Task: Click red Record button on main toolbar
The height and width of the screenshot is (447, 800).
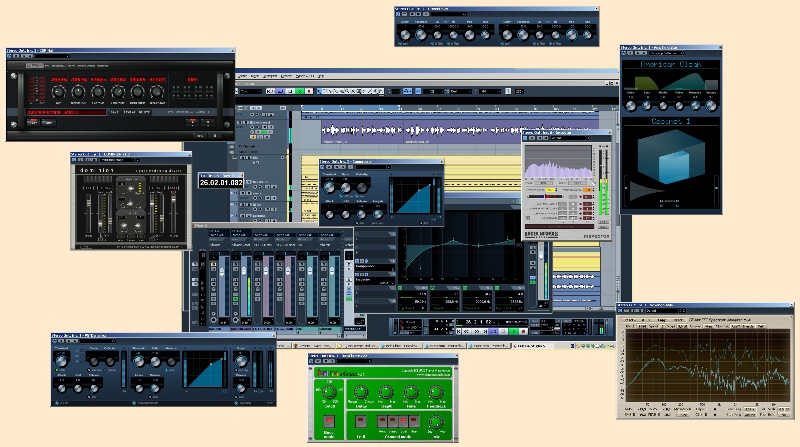Action: tap(309, 91)
